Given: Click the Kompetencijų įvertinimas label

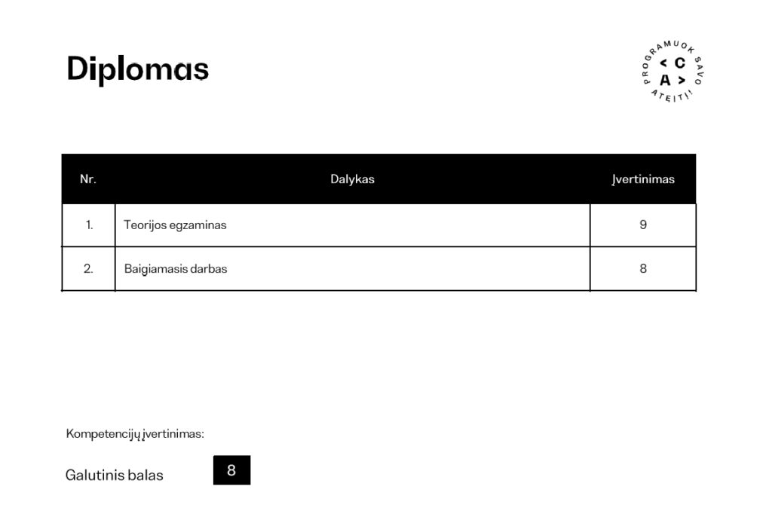Looking at the screenshot, I should pyautogui.click(x=135, y=434).
